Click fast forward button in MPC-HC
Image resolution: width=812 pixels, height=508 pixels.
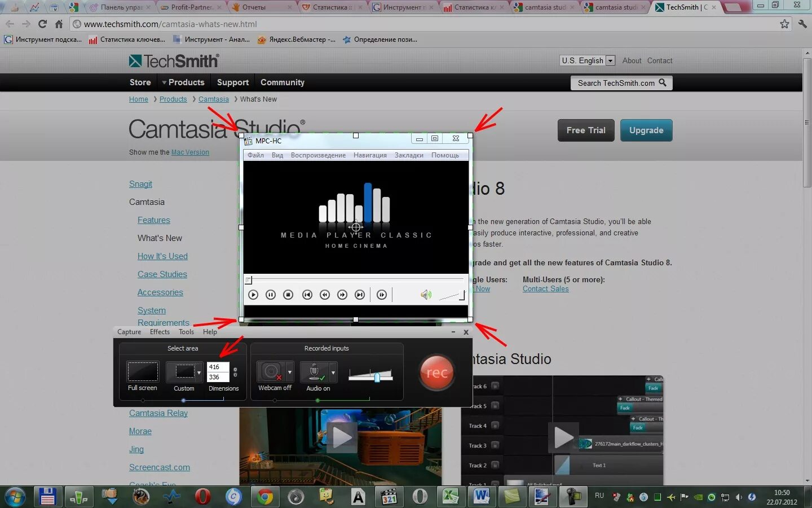pos(342,295)
